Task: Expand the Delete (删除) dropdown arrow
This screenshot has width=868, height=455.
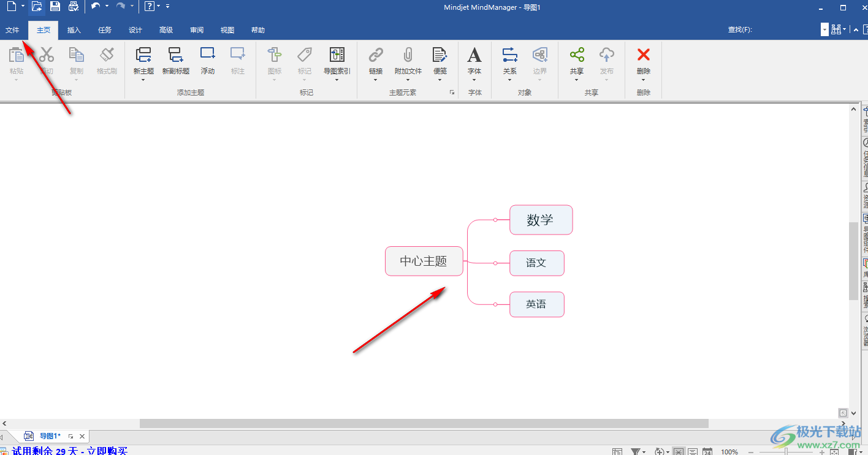Action: pyautogui.click(x=644, y=80)
